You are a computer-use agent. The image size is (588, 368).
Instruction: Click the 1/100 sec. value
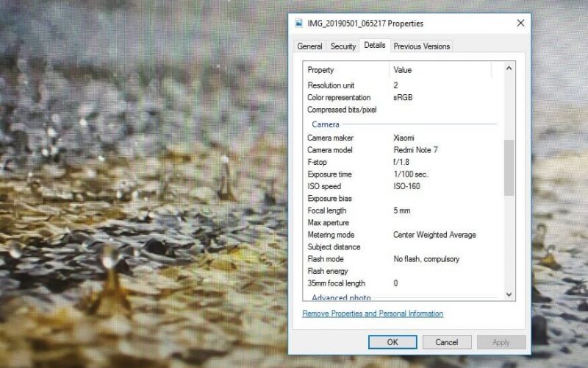411,174
